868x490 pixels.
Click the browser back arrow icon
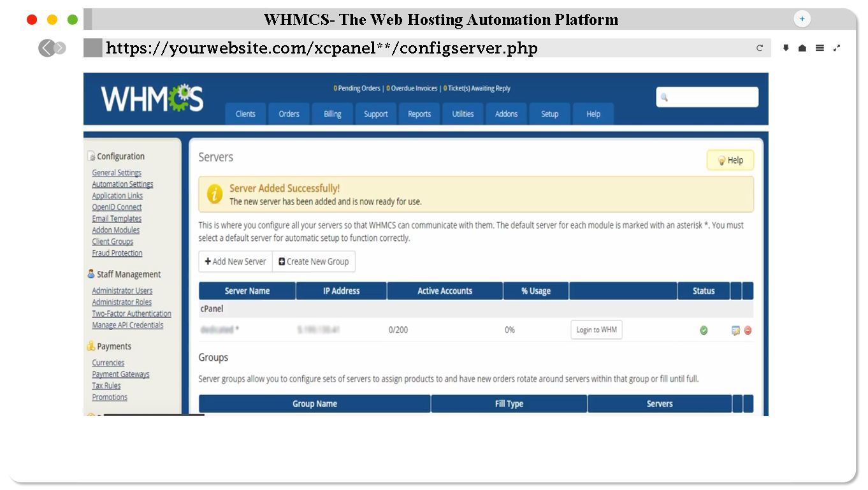[x=46, y=48]
